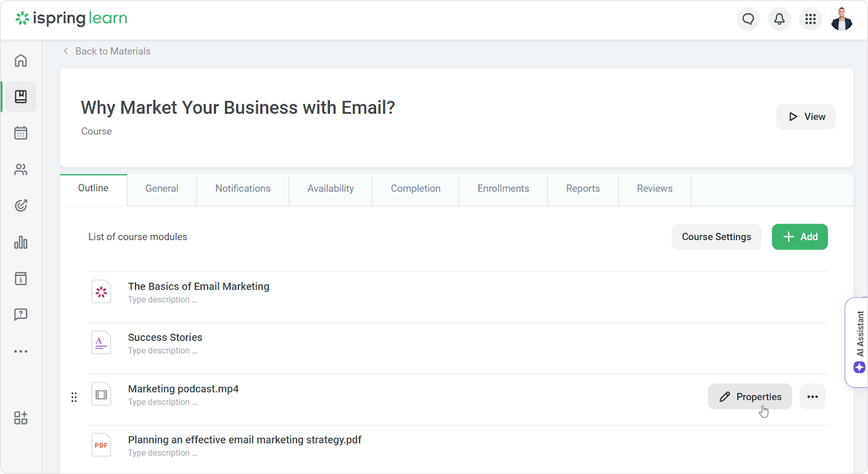This screenshot has height=474, width=868.
Task: Click the help question sidebar icon
Action: point(21,315)
